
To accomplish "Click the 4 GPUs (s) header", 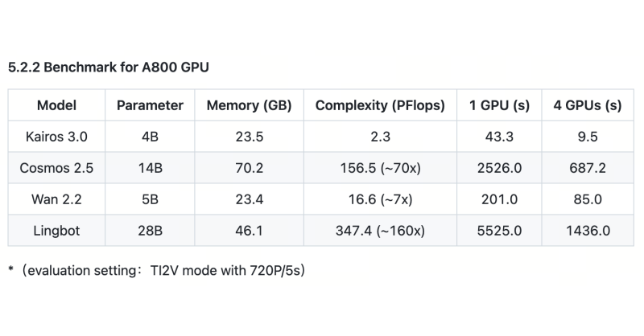I will pyautogui.click(x=588, y=105).
